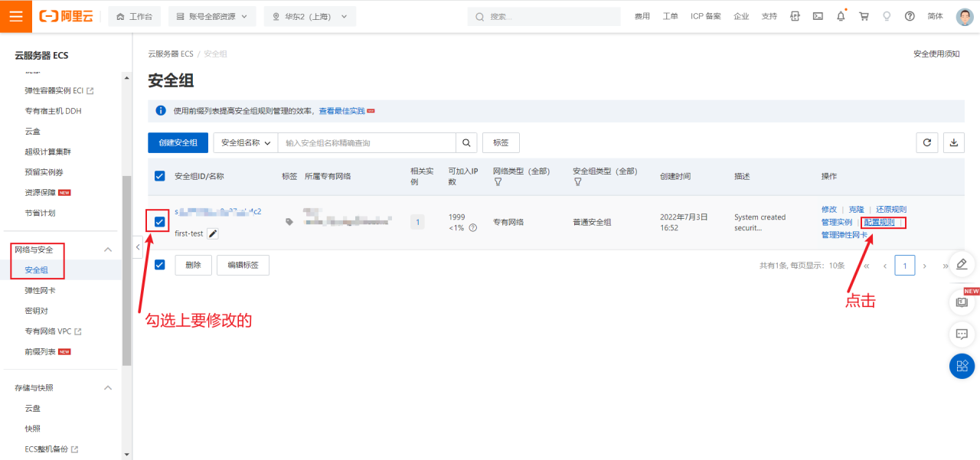
Task: Collapse the 网络与安全 sidebar section
Action: click(107, 249)
